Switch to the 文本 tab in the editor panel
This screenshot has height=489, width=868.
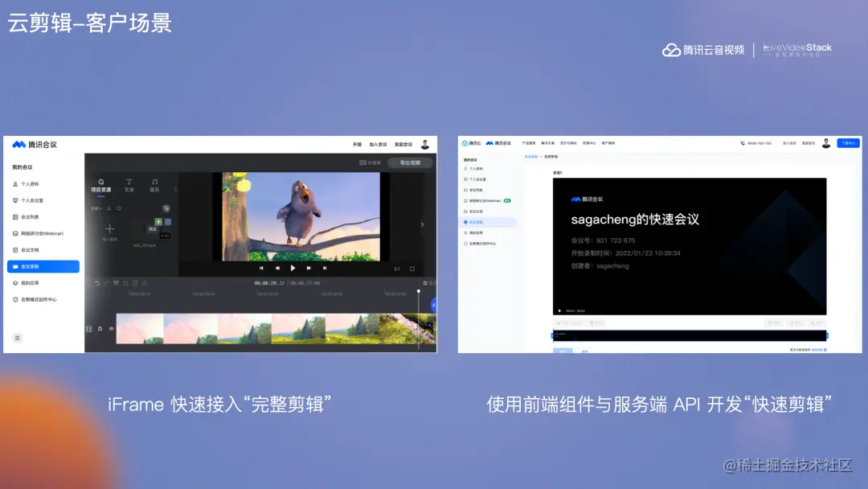point(129,185)
